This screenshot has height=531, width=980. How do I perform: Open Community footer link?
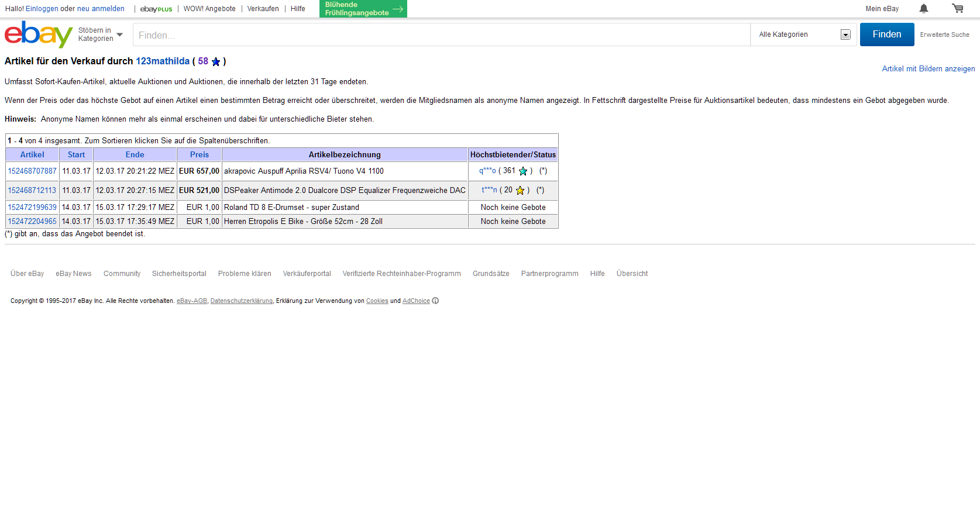click(122, 274)
